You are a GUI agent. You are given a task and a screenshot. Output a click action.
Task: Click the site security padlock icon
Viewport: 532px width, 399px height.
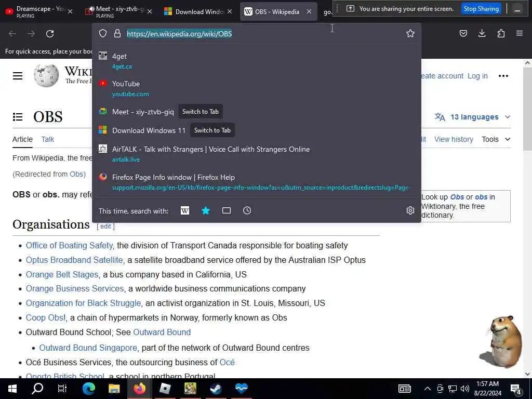(117, 33)
